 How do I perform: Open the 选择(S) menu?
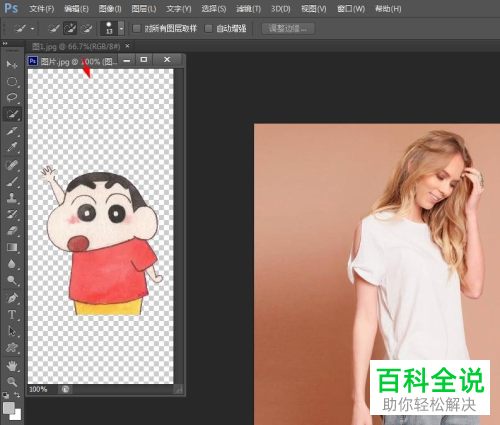point(214,9)
